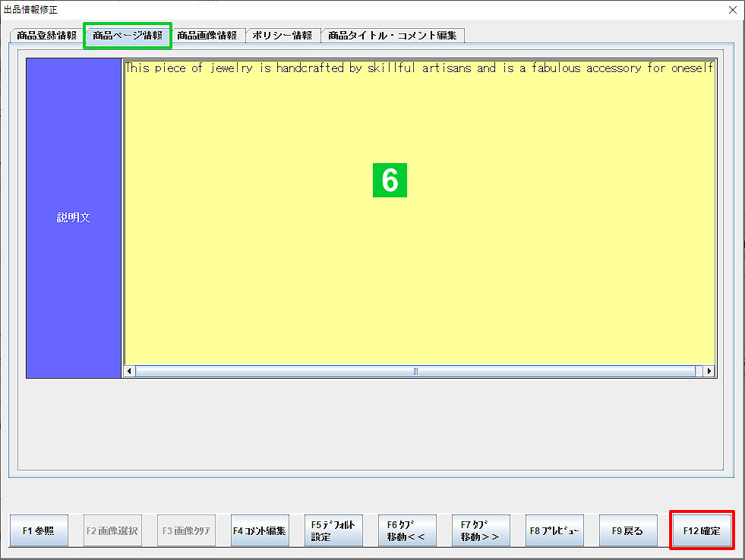Viewport: 745px width, 560px height.
Task: Click the F3 画像クリア button
Action: point(186,530)
